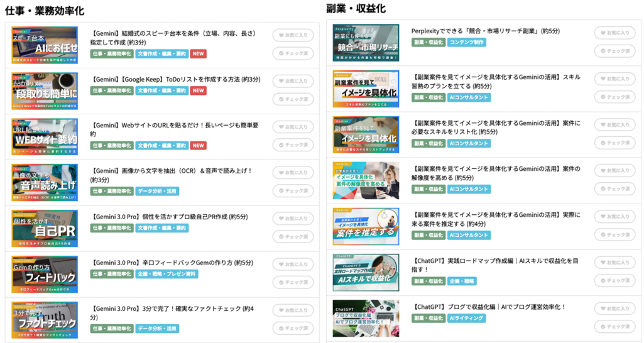This screenshot has height=343, width=644.
Task: Favorite the Gemini 3.0 Pro self-PR lesson
Action: pyautogui.click(x=293, y=219)
